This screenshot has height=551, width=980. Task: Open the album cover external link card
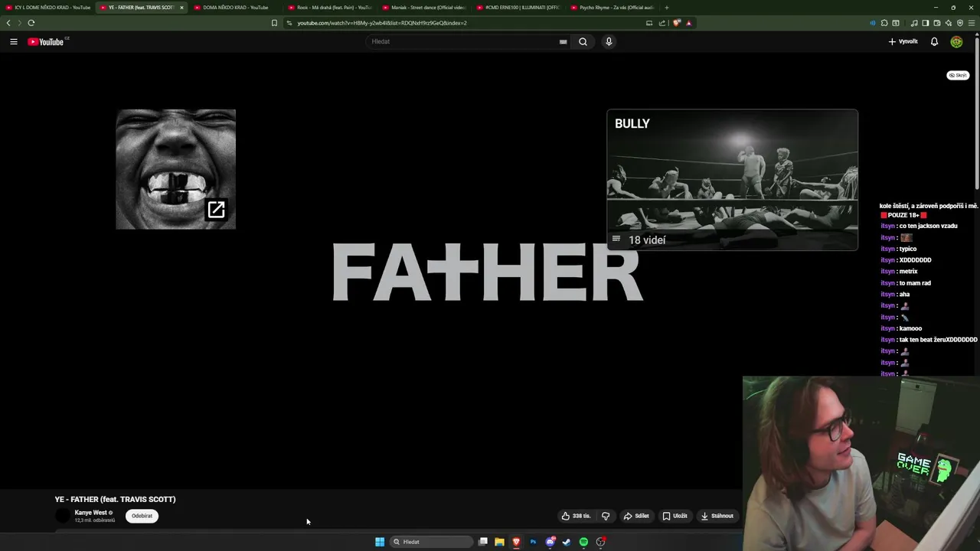click(x=176, y=169)
